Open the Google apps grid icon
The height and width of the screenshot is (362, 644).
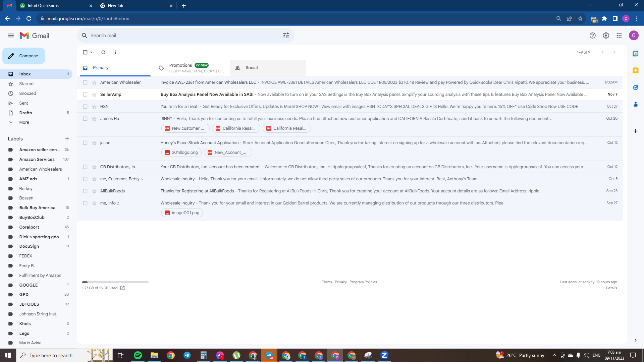619,36
